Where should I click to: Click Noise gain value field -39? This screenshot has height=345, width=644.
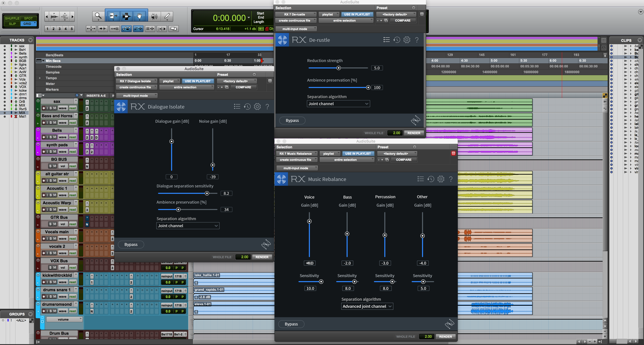click(x=213, y=177)
